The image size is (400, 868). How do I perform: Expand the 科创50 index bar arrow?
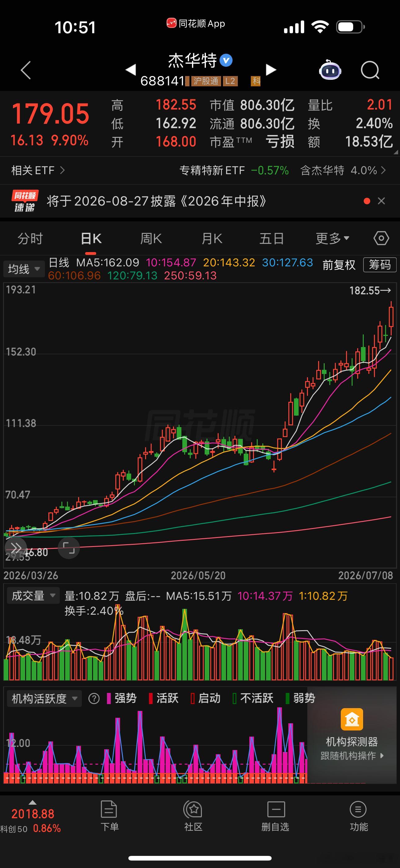(x=32, y=802)
